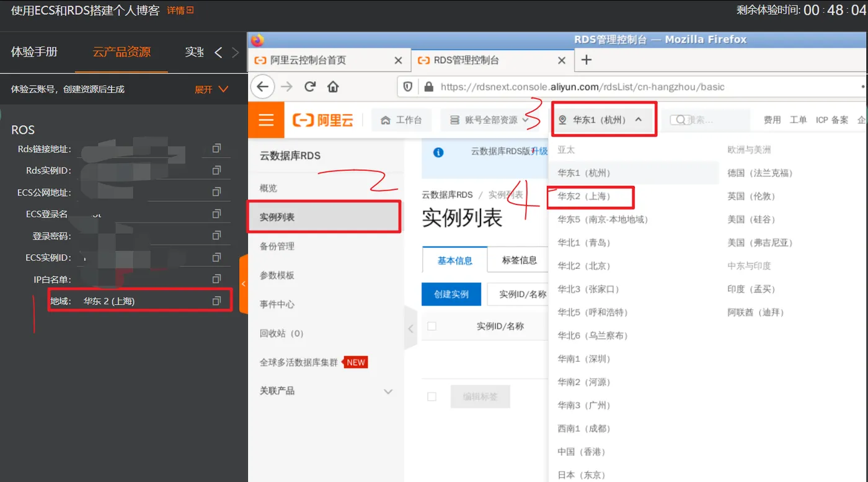Copy the Rds实例ID value
The height and width of the screenshot is (482, 868).
point(216,170)
